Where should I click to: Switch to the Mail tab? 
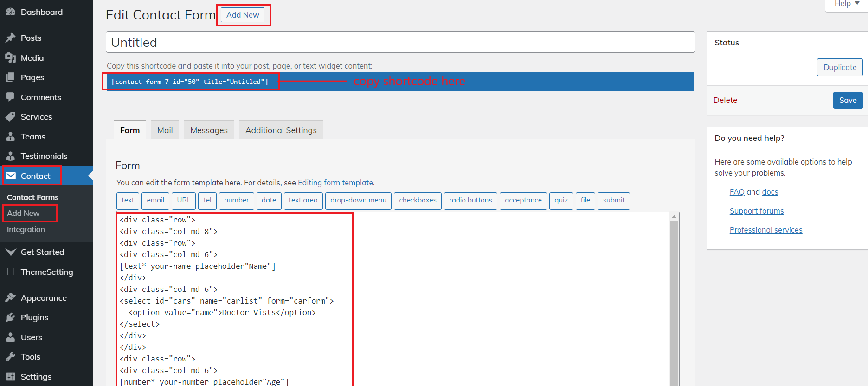tap(165, 130)
